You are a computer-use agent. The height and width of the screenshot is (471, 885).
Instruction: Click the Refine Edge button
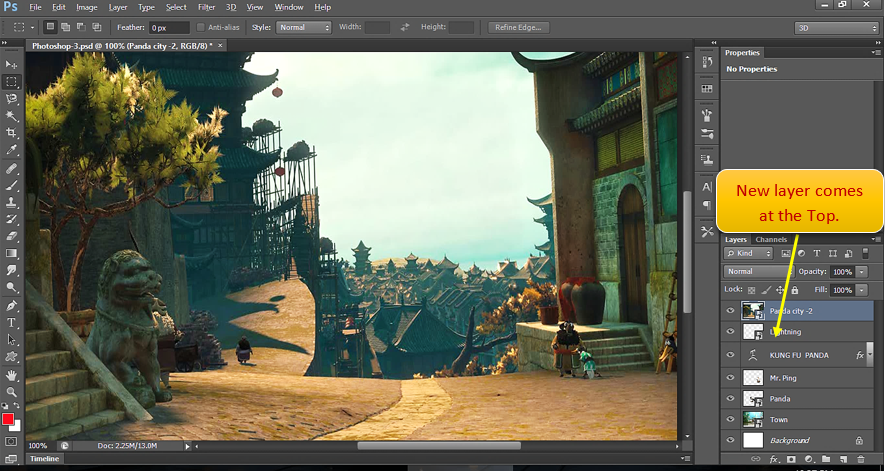(x=518, y=27)
